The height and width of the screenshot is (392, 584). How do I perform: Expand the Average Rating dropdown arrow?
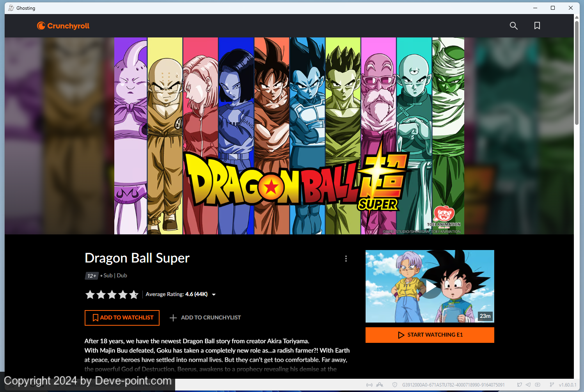[214, 294]
